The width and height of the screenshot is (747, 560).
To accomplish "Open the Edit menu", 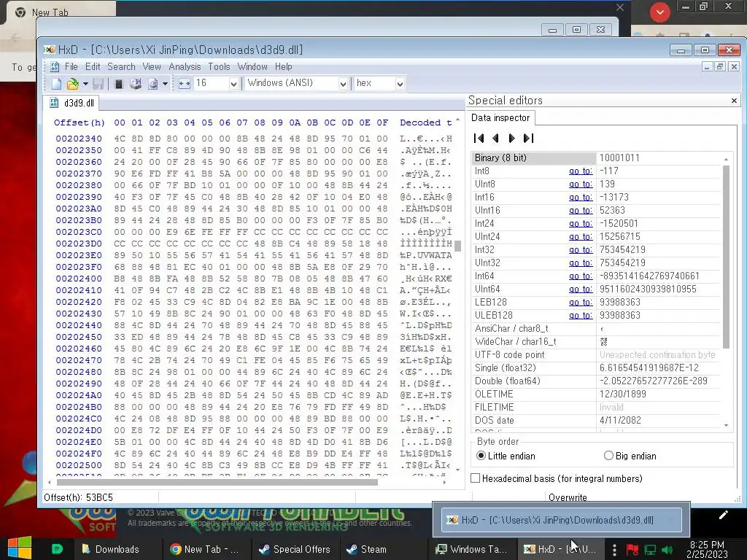I will 93,66.
